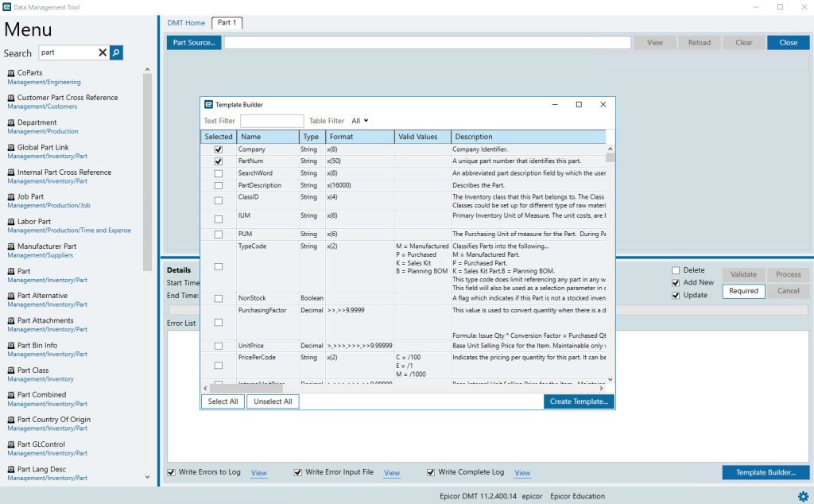
Task: Clear the menu search with the X icon
Action: (103, 52)
